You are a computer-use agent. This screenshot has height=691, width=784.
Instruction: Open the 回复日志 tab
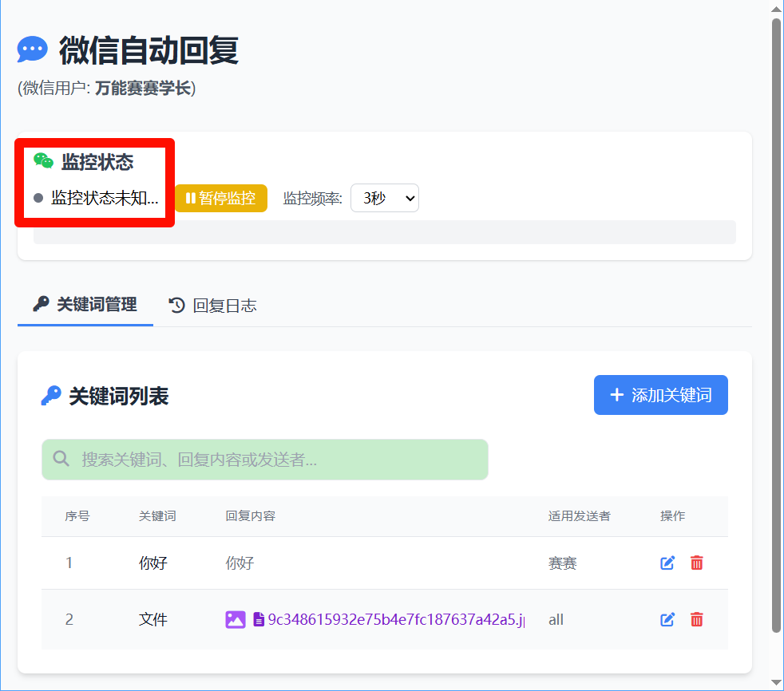coord(212,306)
